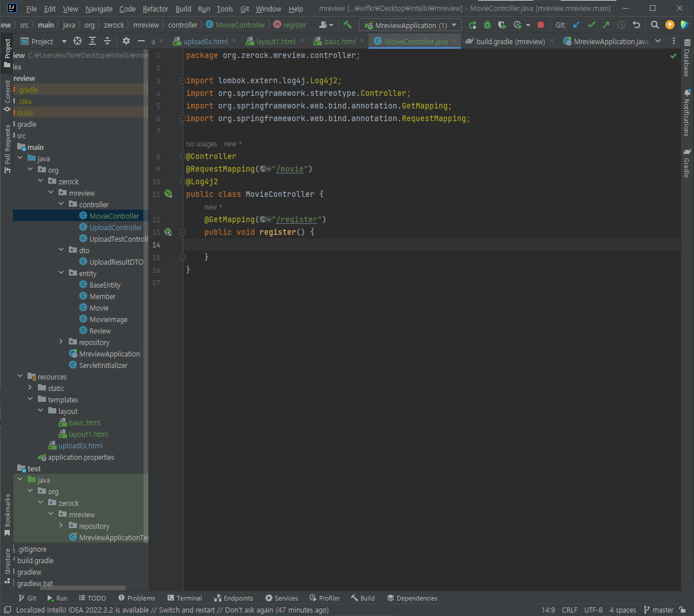Stop the running application (red square)
This screenshot has width=694, height=616.
pyautogui.click(x=540, y=25)
